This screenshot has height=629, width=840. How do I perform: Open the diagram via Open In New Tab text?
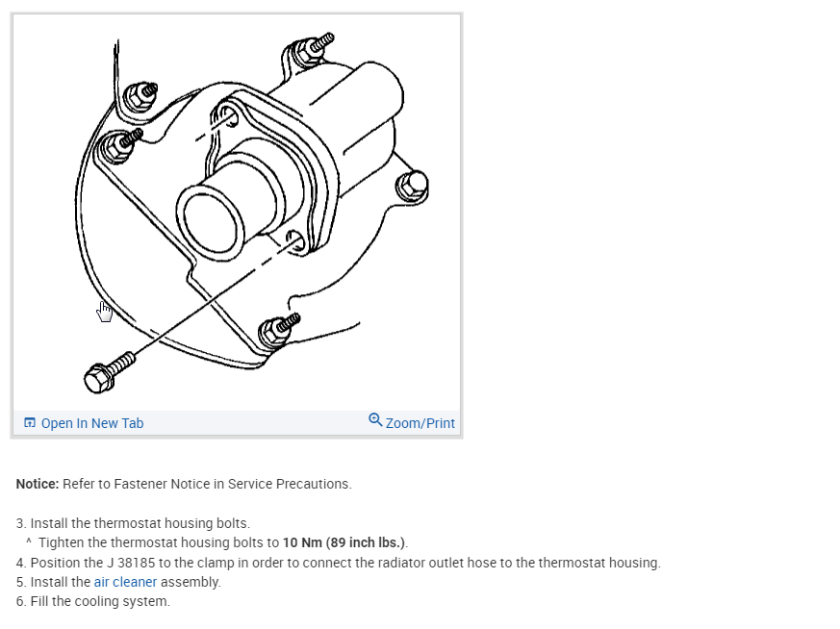click(92, 423)
